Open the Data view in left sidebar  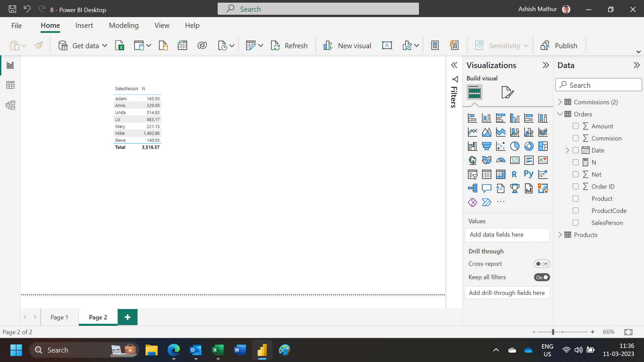coord(10,85)
